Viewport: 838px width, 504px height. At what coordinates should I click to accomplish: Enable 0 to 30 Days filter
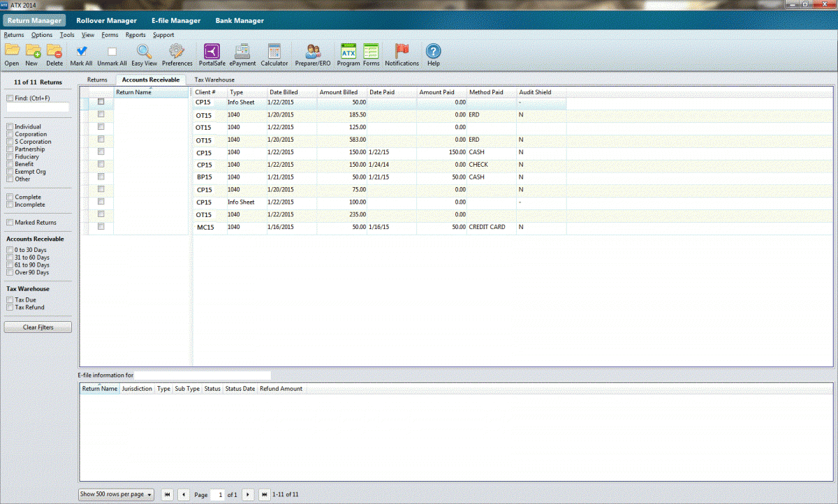coord(9,250)
